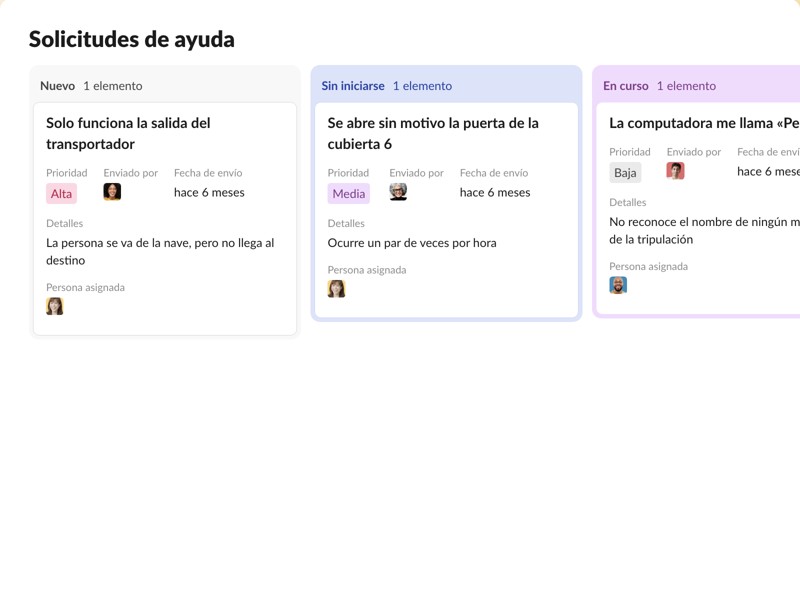Open the En curso column header
Screen dimensions: 800x600
coord(626,86)
